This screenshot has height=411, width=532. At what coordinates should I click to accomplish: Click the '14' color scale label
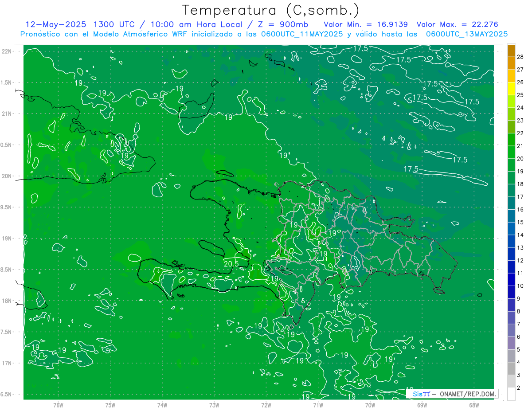(x=520, y=235)
